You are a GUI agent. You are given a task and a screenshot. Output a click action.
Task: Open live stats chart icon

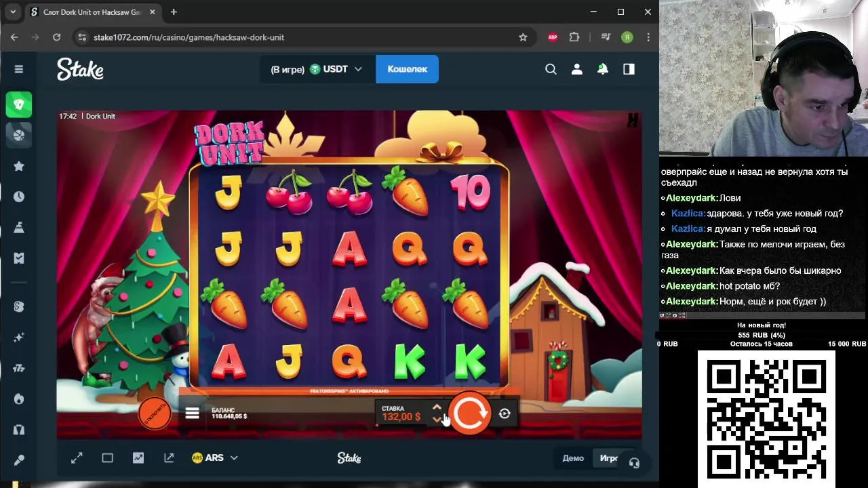[x=138, y=458]
